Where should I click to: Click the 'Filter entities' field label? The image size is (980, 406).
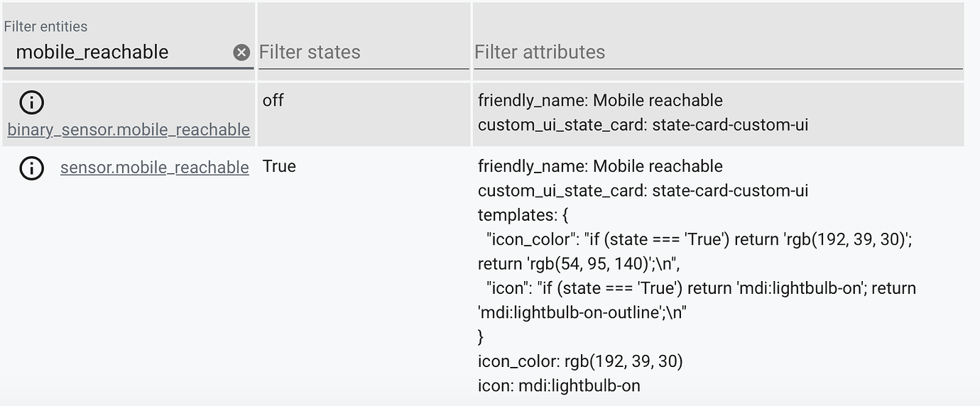45,27
